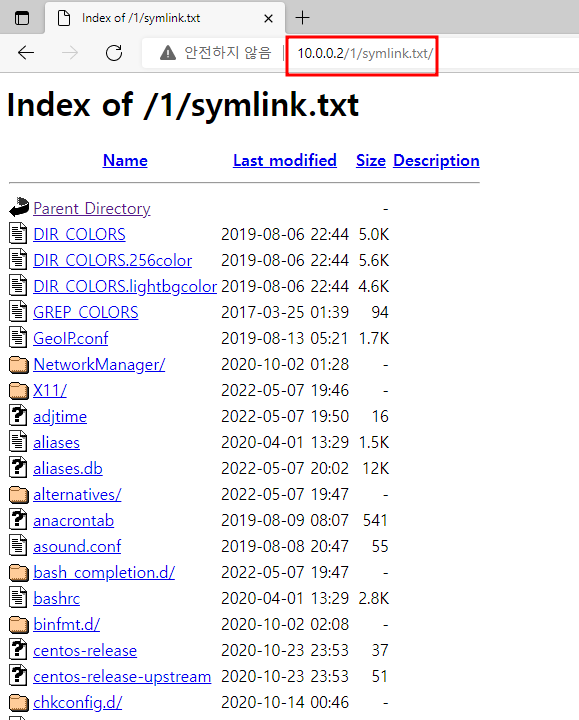Sort the listing by Size
The image size is (579, 720).
[371, 160]
